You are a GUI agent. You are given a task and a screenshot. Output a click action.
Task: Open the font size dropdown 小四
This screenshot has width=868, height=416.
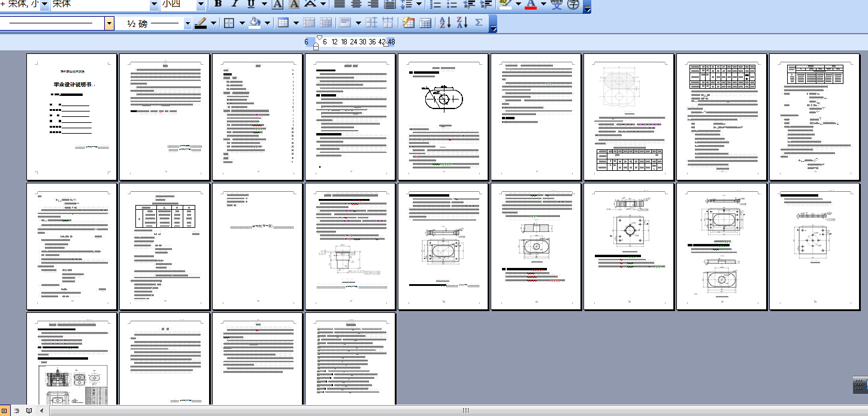(200, 4)
